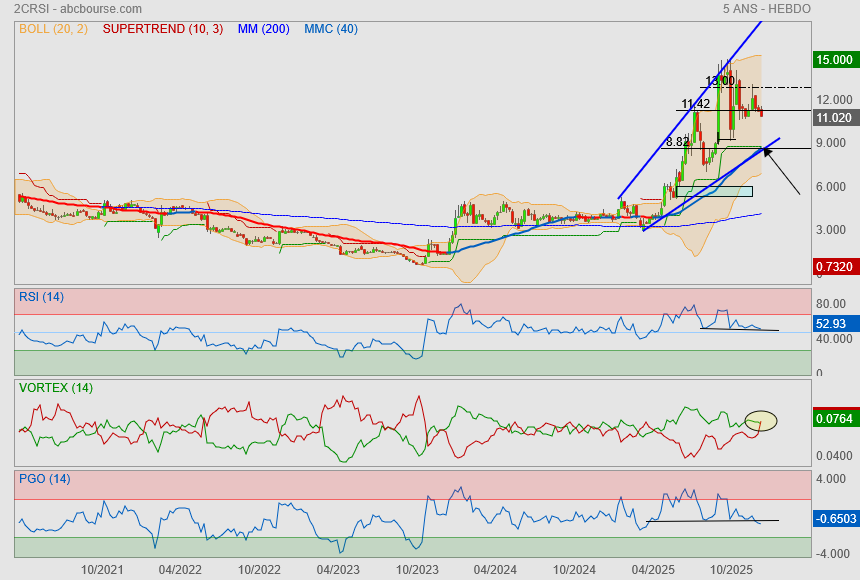Click the 8.82 support level annotation
The width and height of the screenshot is (860, 580).
[x=677, y=142]
